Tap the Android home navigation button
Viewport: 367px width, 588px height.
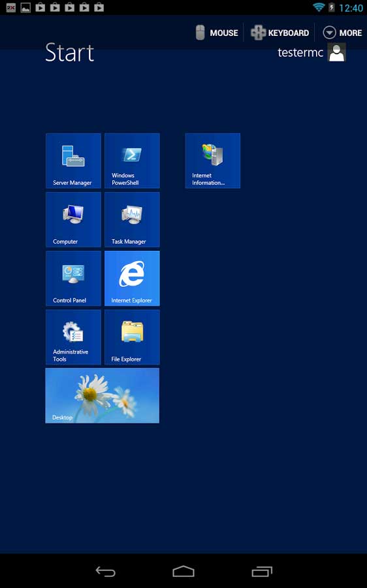pos(183,572)
